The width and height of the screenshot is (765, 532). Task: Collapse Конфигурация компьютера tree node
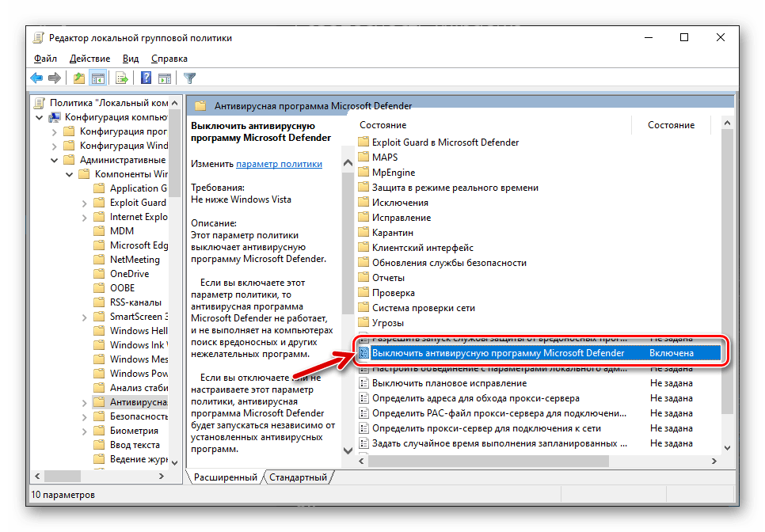(39, 117)
